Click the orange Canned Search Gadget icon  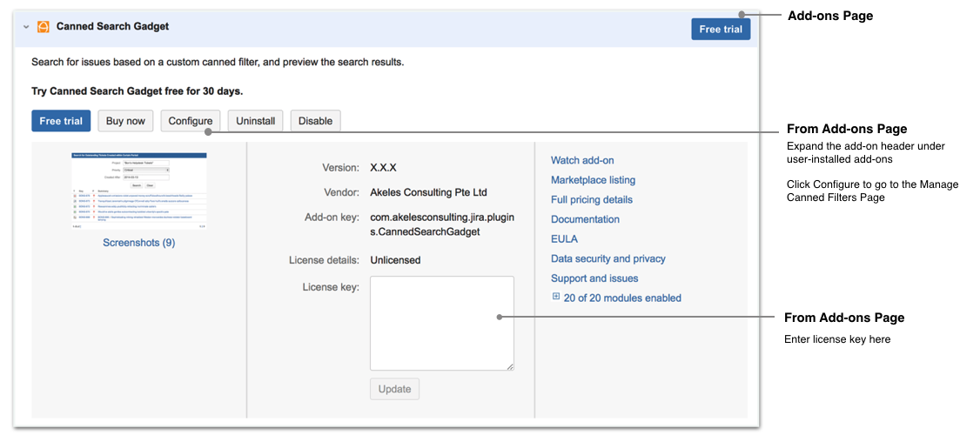coord(44,27)
